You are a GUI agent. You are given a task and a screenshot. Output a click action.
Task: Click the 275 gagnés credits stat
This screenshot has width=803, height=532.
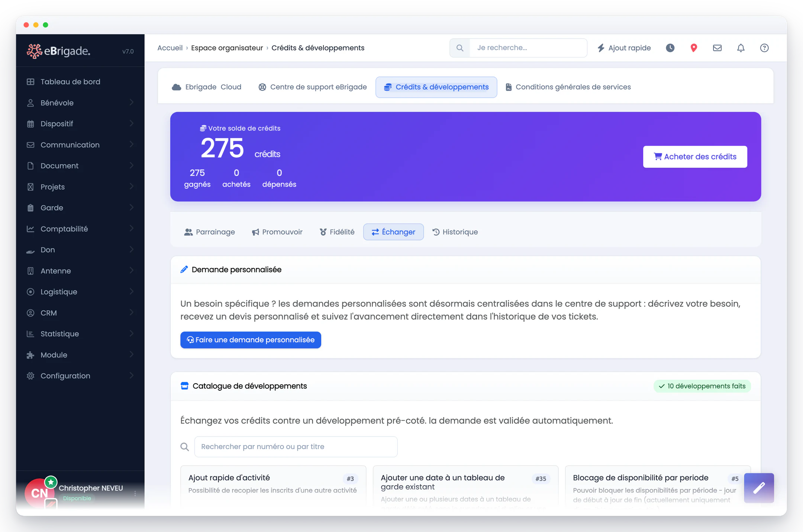coord(197,178)
